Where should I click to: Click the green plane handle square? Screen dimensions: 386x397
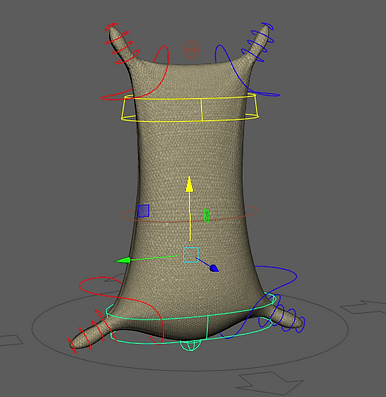pos(206,215)
